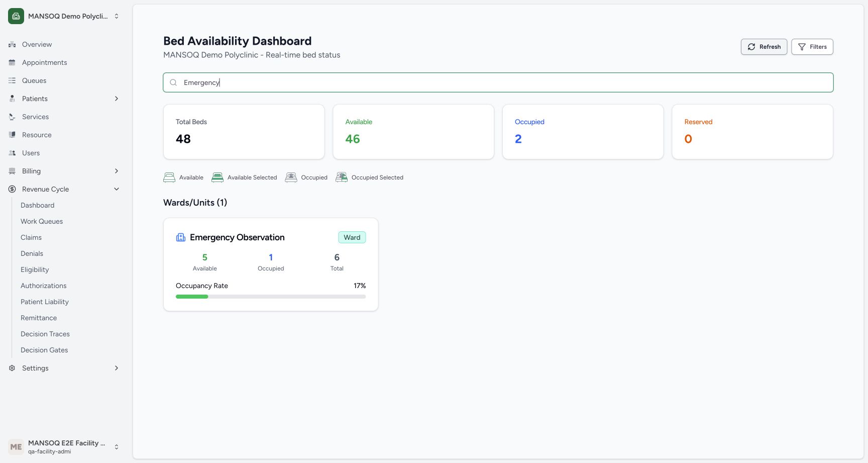This screenshot has height=463, width=868.
Task: Click the Resource sidebar icon
Action: click(x=12, y=135)
